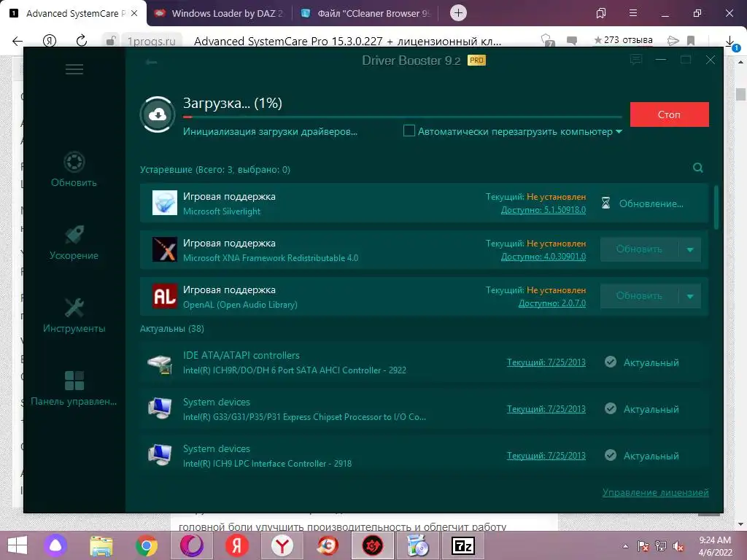The image size is (747, 560).
Task: Open the Windows Start menu
Action: pyautogui.click(x=18, y=545)
